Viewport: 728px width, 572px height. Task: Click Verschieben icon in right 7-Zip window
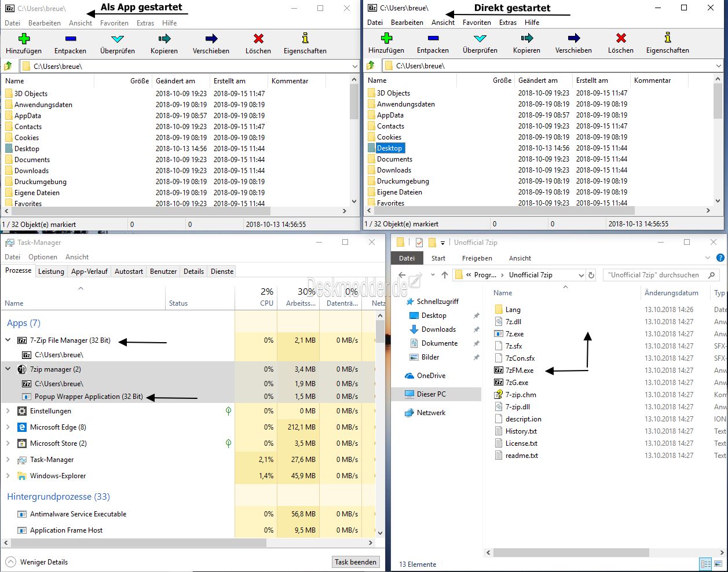tap(574, 38)
